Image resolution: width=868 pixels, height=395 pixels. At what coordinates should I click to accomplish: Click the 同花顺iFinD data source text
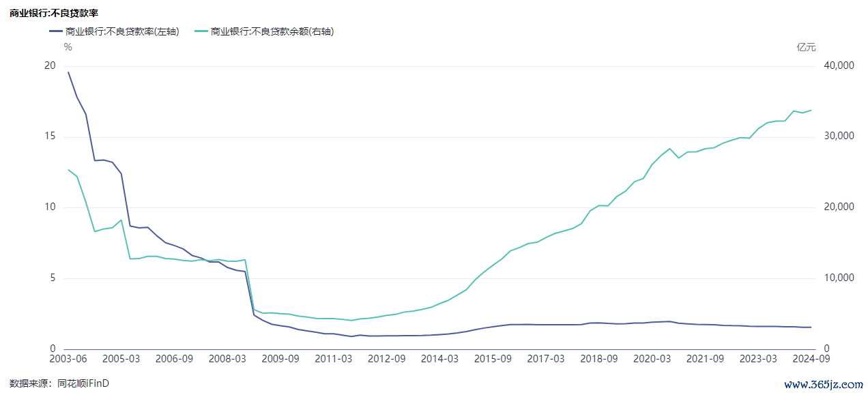pyautogui.click(x=83, y=383)
